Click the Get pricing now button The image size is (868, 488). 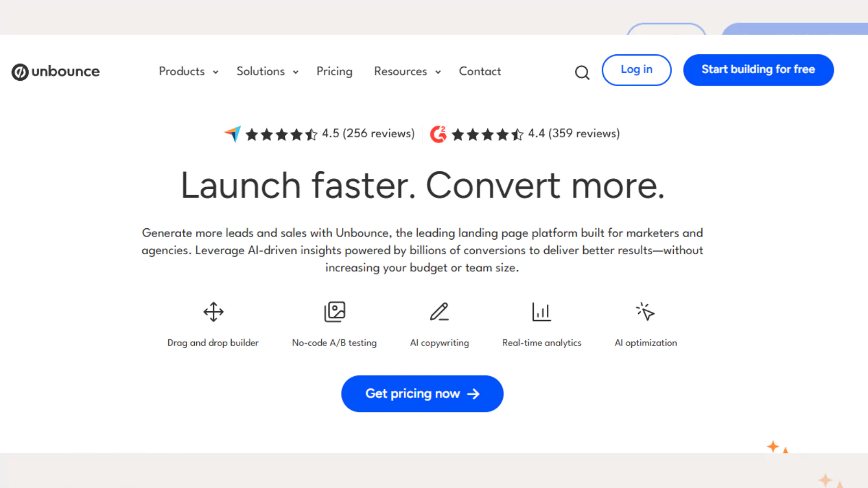click(x=422, y=394)
